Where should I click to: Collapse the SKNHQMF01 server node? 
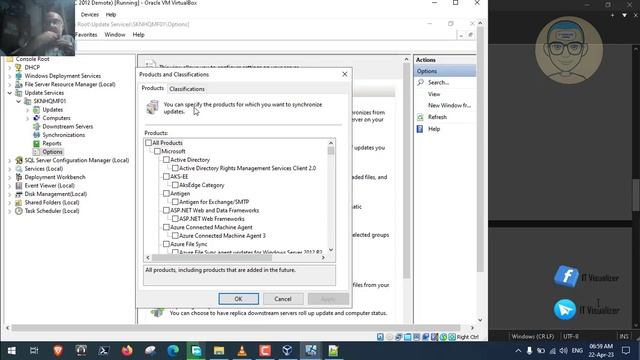[x=19, y=101]
